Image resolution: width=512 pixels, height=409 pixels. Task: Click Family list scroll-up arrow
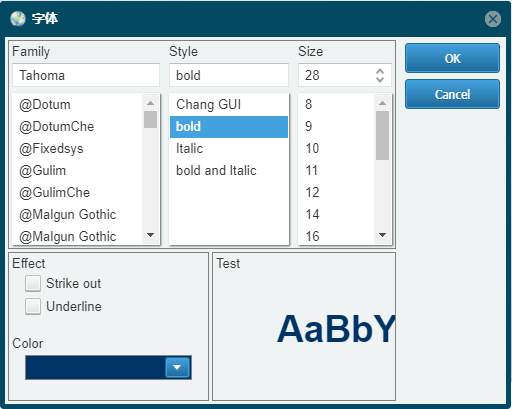(x=150, y=103)
